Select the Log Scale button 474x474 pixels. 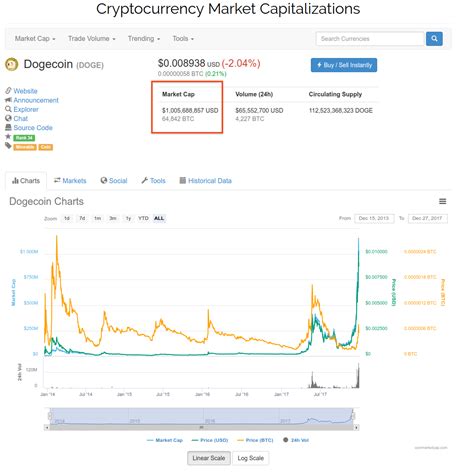(251, 458)
